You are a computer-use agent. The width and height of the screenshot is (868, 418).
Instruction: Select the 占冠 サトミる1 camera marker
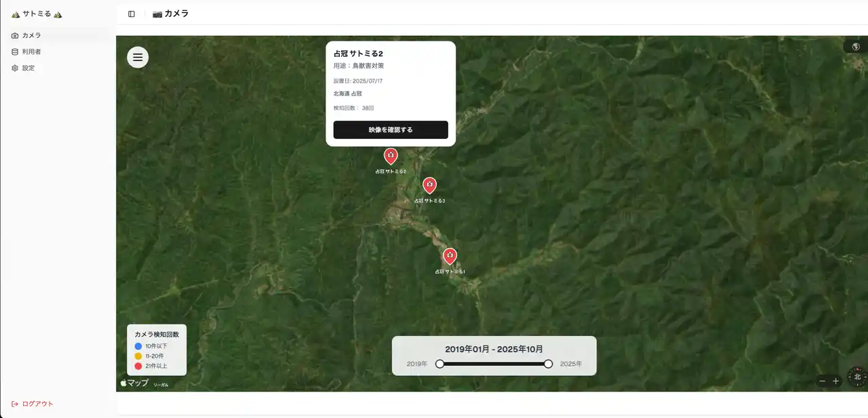tap(450, 256)
